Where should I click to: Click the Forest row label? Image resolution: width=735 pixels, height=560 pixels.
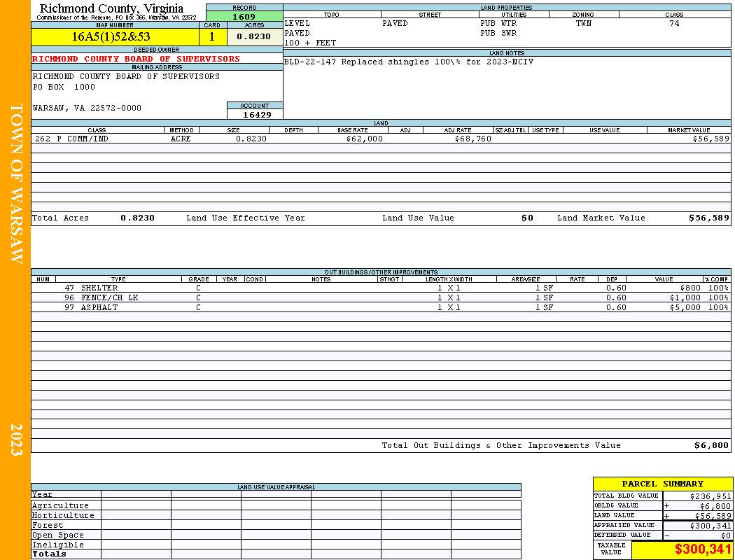click(x=48, y=525)
